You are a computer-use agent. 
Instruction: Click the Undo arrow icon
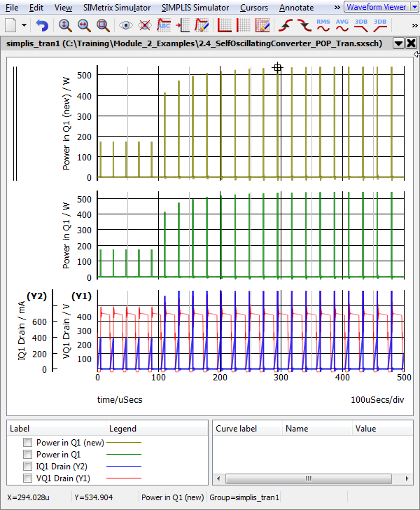click(x=42, y=26)
